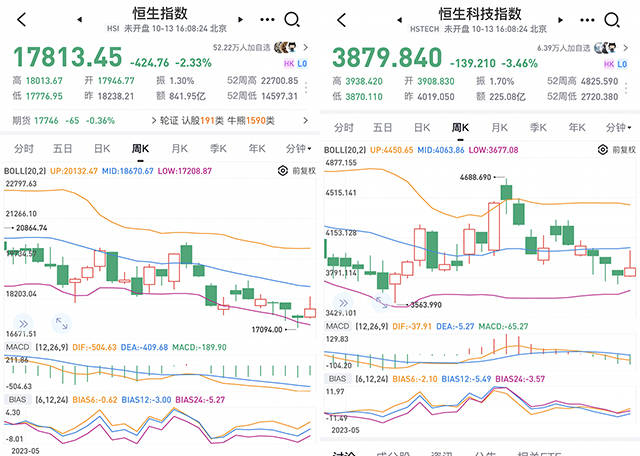Tap the 4688.690 peak candle on chart

point(507,192)
